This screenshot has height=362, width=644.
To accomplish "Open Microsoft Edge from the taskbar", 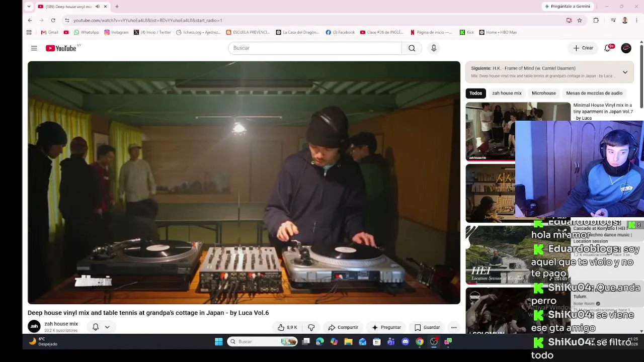I will [320, 342].
